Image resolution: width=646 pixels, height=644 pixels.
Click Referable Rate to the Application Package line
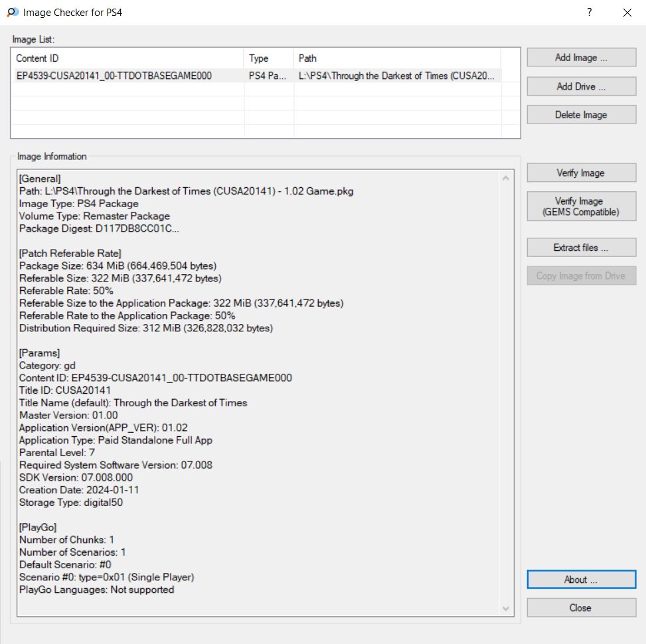click(x=127, y=315)
